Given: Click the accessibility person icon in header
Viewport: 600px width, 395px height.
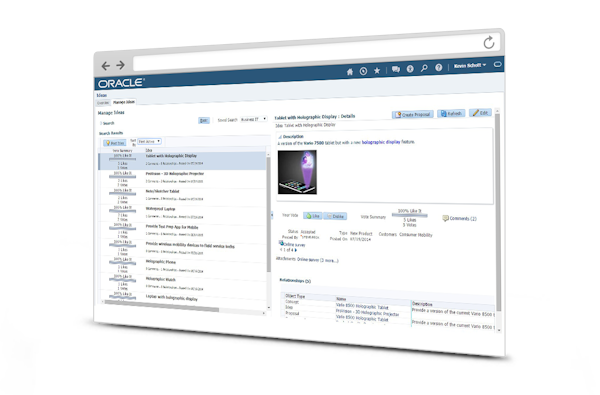Looking at the screenshot, I should tap(410, 69).
